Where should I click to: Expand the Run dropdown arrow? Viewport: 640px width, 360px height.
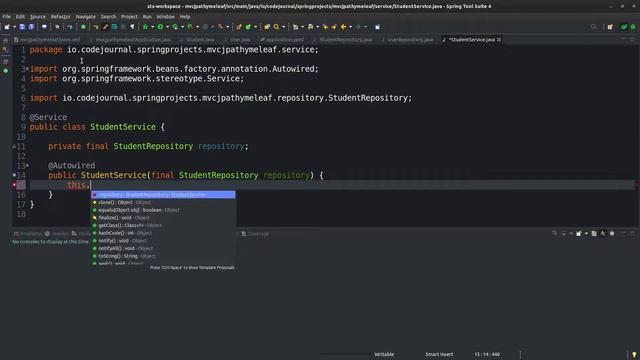[167, 27]
